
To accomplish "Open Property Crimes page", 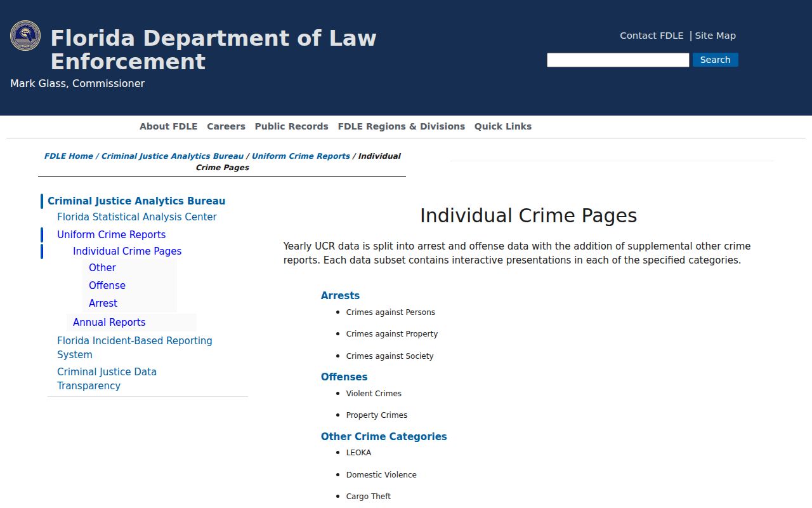I will pos(377,415).
